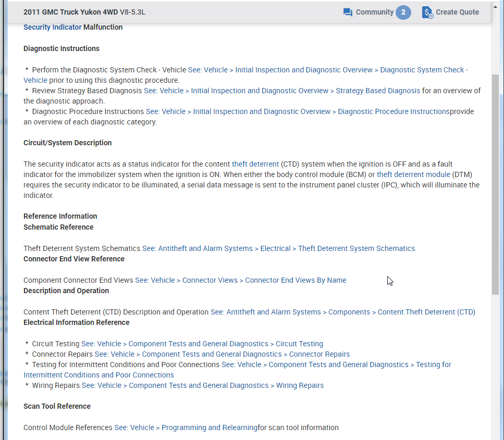Open Content Theft Deterrent (CTD) link

pyautogui.click(x=426, y=312)
